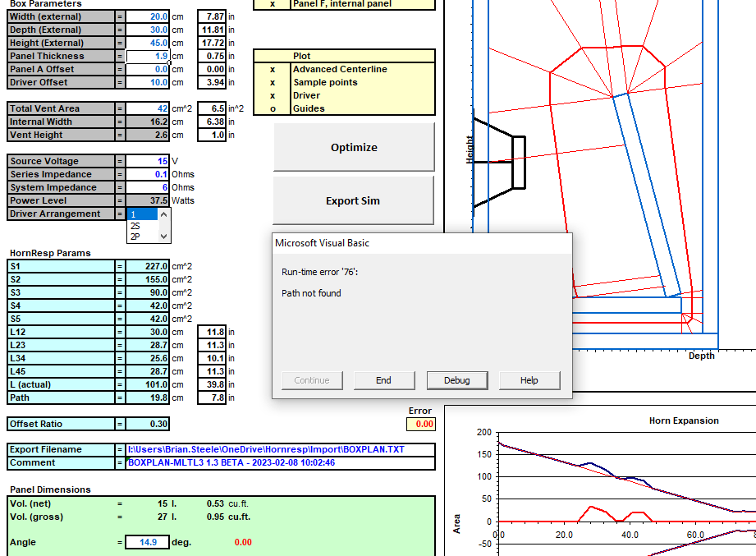The height and width of the screenshot is (556, 756).
Task: Click the Driver Arrangement list down arrow
Action: (x=164, y=237)
